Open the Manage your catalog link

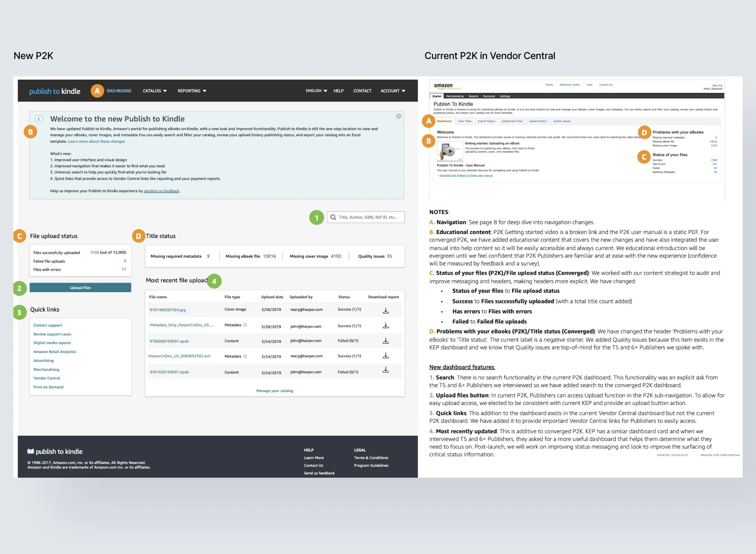click(x=274, y=391)
